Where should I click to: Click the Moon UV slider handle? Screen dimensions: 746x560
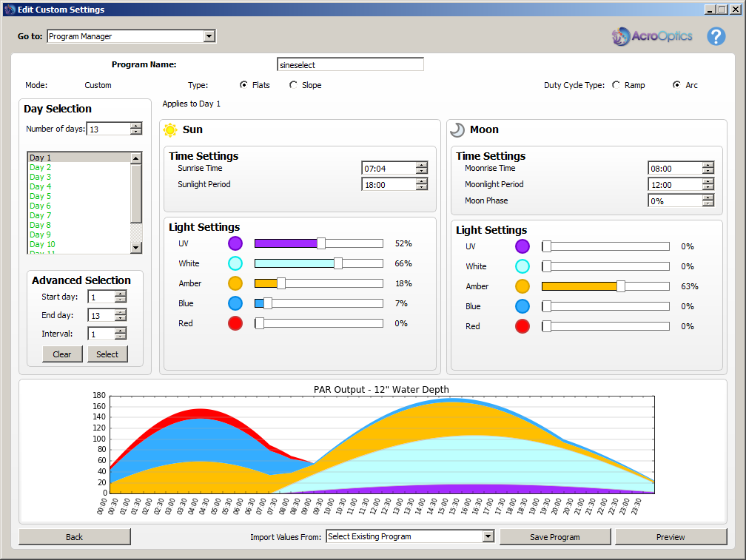tap(547, 246)
